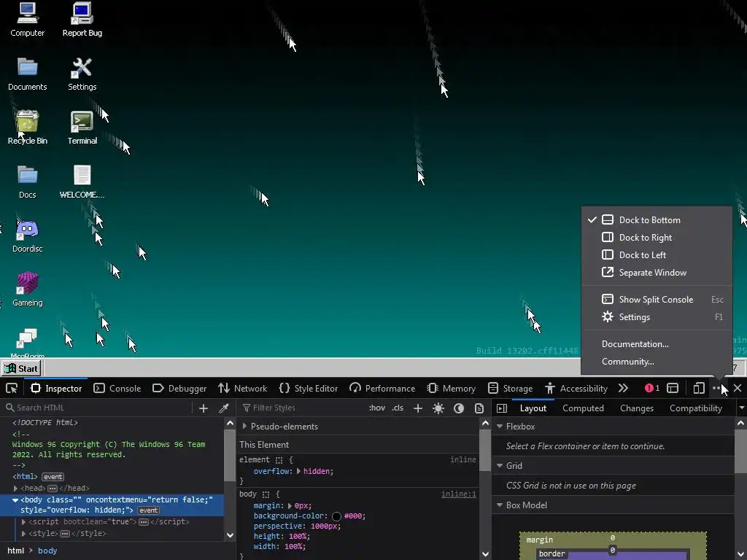Click the event badge on body node
The image size is (747, 560).
(148, 510)
